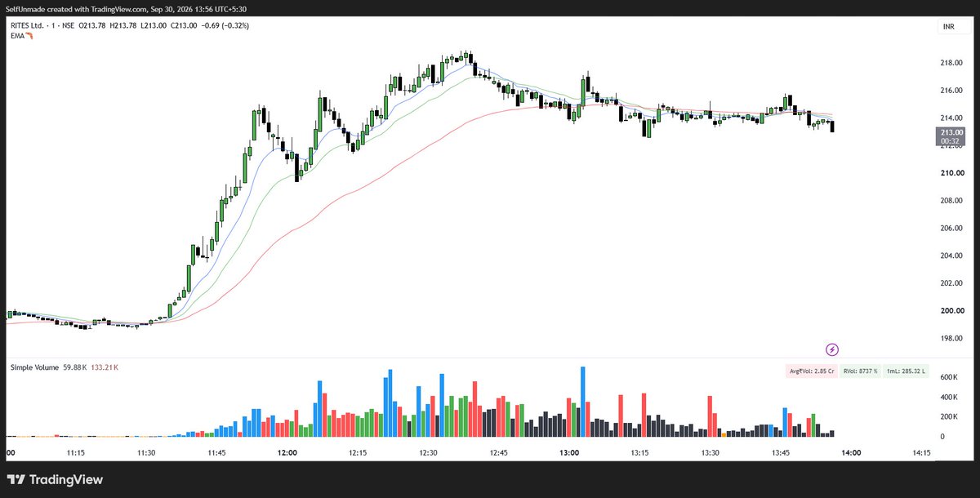
Task: Click the 202.00 price axis label
Action: point(952,284)
